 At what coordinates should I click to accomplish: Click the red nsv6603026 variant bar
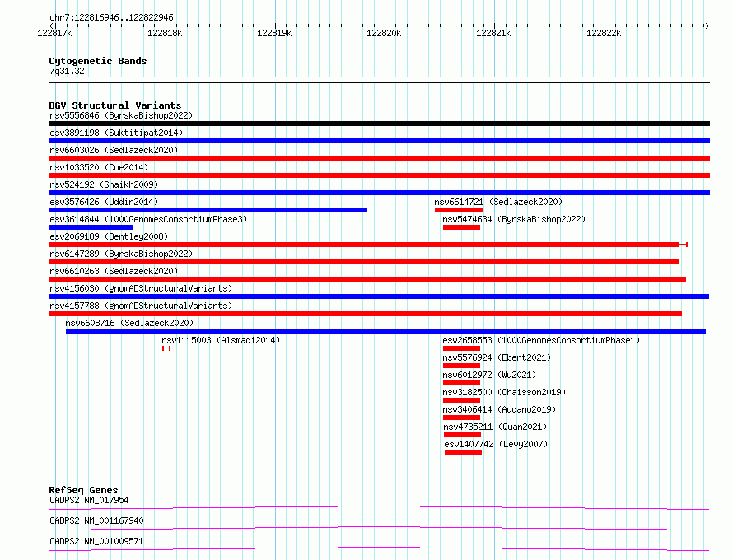click(379, 158)
